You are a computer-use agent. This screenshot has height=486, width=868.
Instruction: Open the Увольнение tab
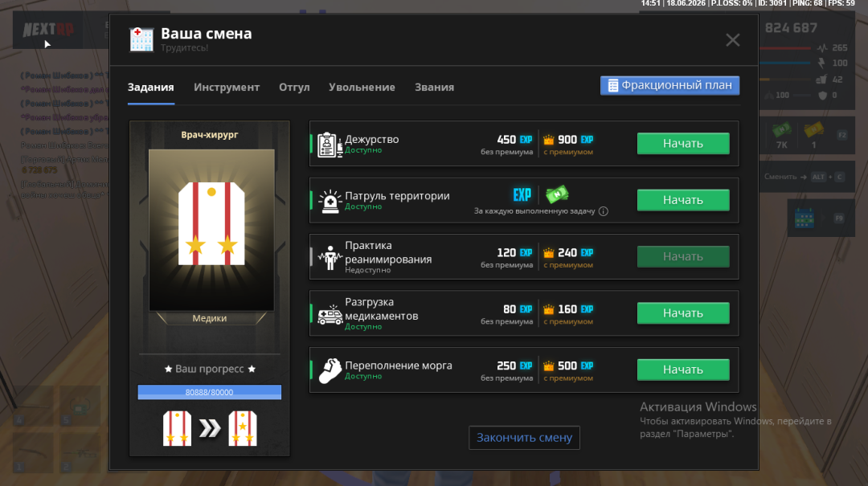tap(362, 87)
